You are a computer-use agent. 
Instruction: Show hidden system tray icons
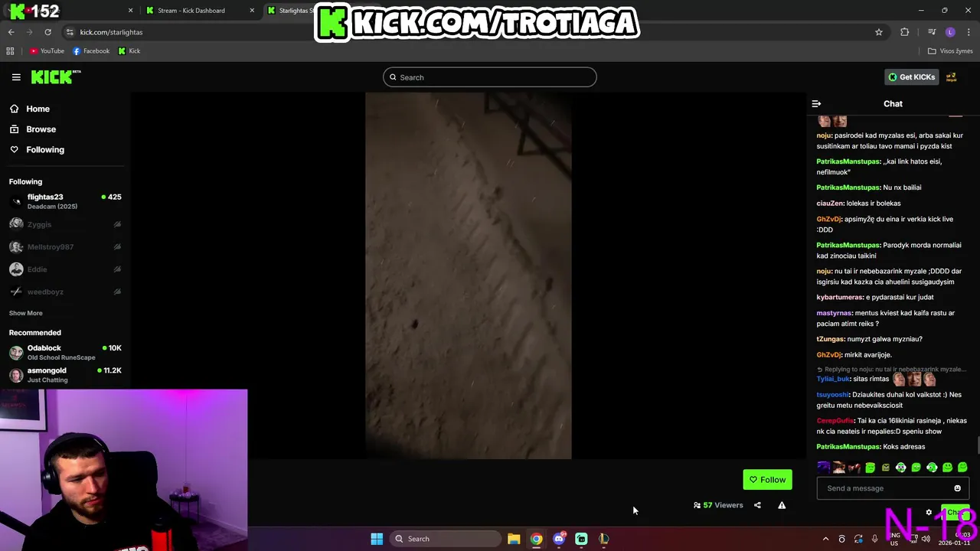tap(825, 539)
